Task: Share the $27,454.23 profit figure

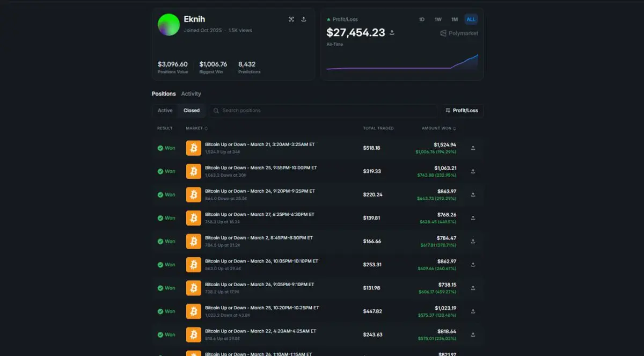Action: point(392,33)
